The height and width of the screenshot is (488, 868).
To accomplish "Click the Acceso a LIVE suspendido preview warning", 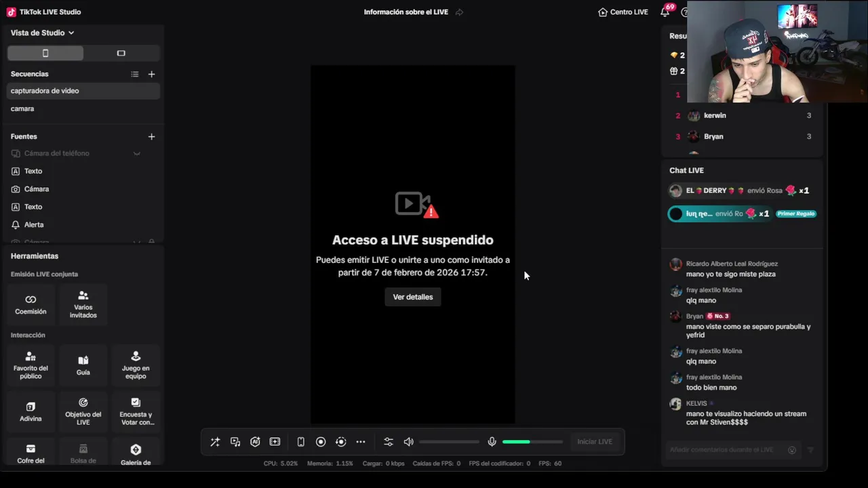I will [413, 240].
